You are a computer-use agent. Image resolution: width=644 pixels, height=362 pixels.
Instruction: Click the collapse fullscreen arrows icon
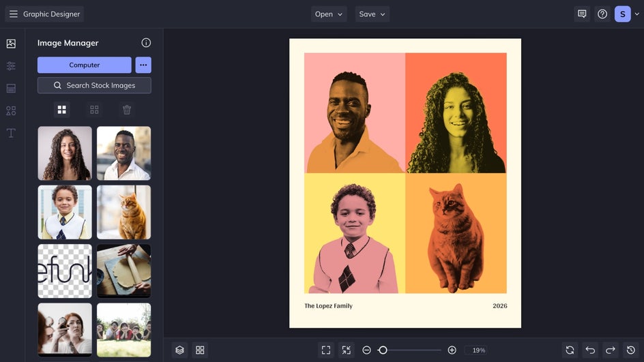pyautogui.click(x=347, y=350)
